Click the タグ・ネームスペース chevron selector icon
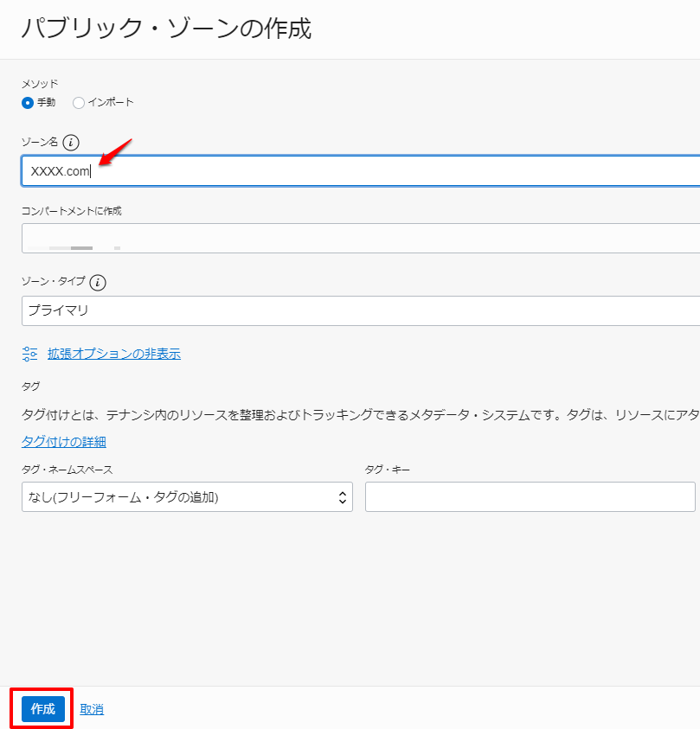 (344, 497)
